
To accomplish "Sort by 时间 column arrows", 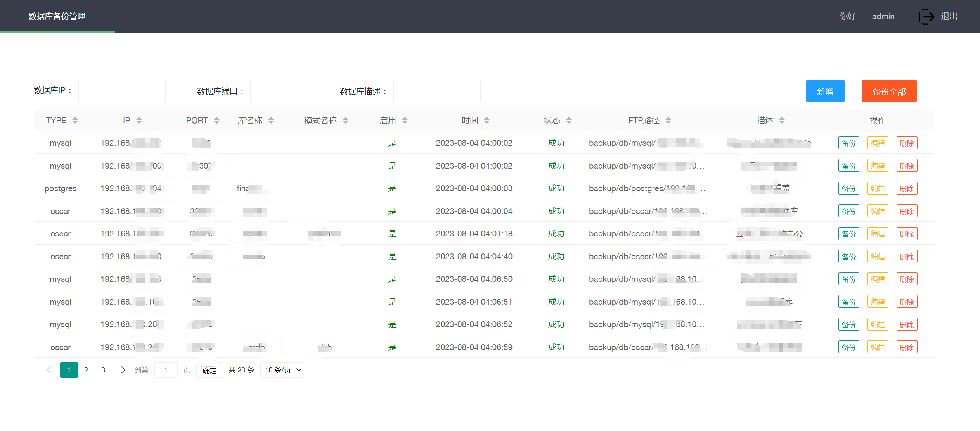I will click(x=487, y=121).
